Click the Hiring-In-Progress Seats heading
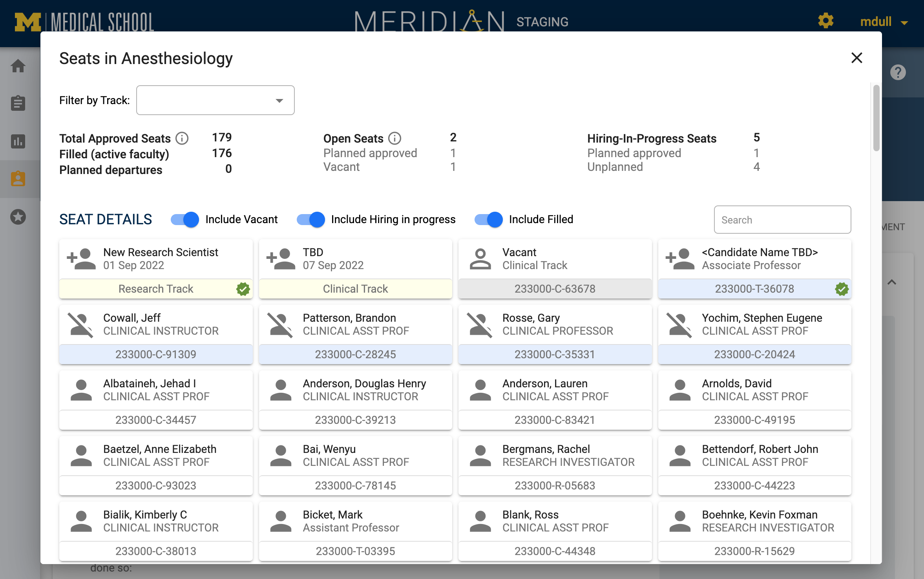The height and width of the screenshot is (579, 924). 652,138
